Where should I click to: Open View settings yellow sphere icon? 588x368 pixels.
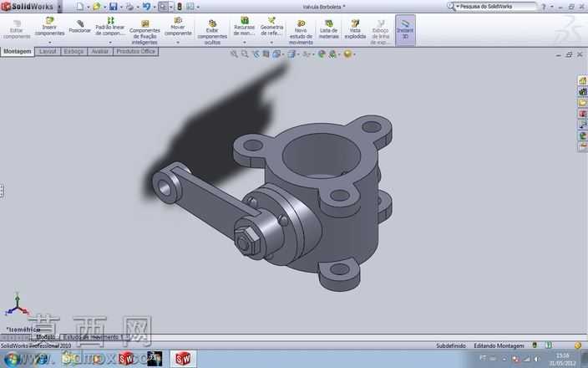click(347, 54)
